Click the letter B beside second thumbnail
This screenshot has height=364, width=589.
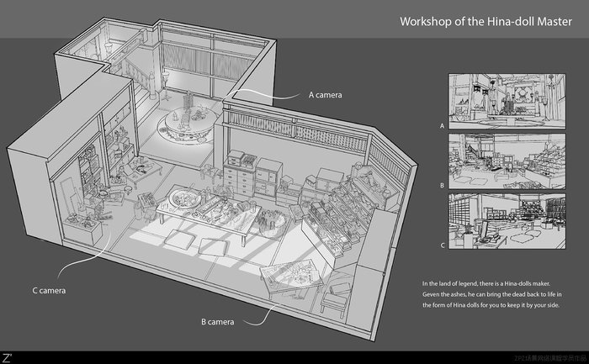click(x=442, y=184)
